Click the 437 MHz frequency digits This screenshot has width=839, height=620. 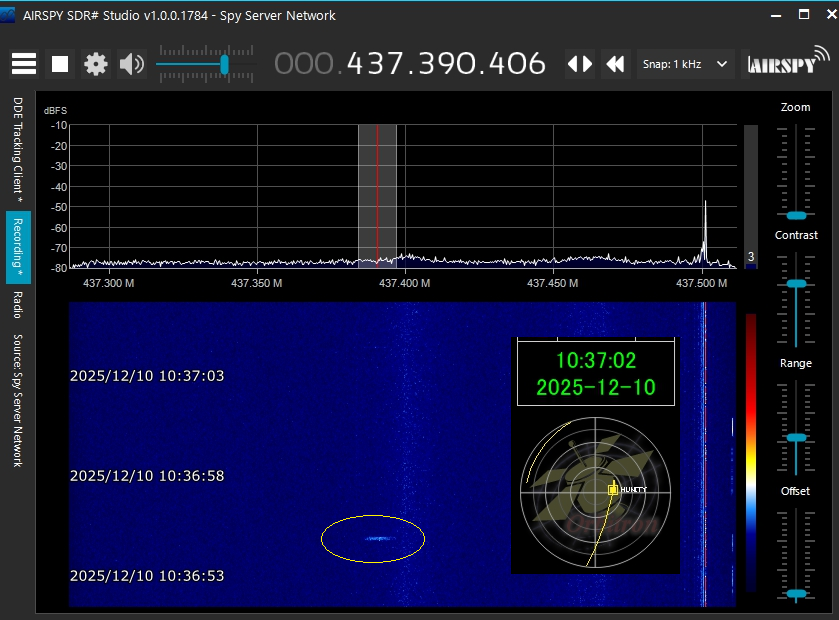click(374, 64)
